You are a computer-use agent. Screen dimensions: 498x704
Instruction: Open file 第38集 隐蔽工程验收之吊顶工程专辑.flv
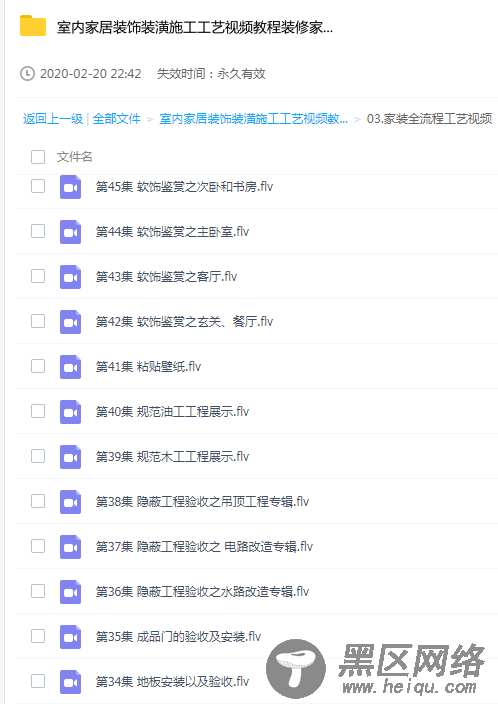[202, 502]
